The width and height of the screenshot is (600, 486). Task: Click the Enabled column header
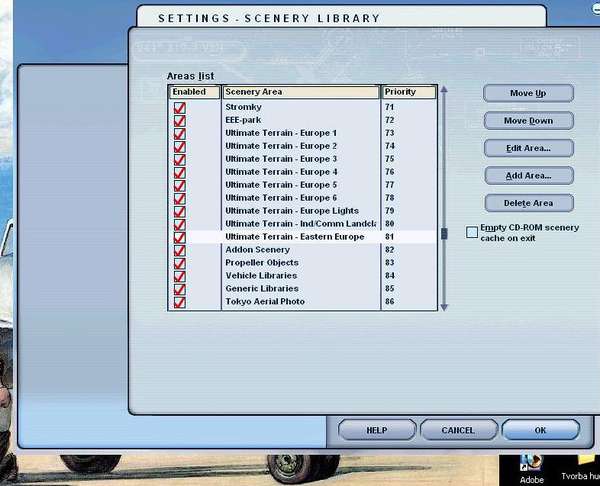point(195,92)
